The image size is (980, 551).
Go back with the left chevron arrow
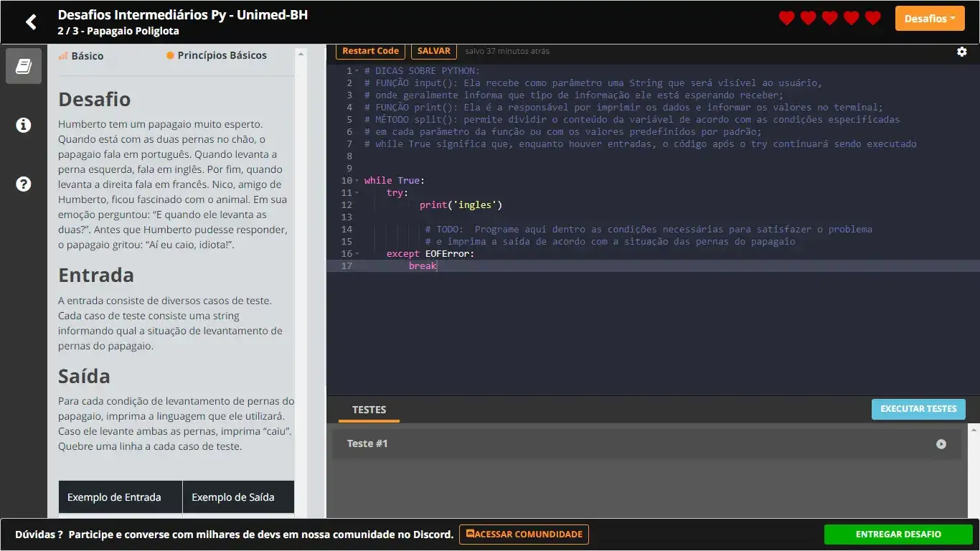point(31,22)
